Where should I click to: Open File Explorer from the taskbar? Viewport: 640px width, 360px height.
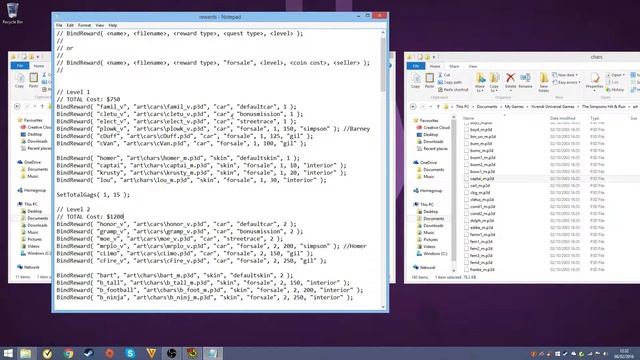point(26,353)
